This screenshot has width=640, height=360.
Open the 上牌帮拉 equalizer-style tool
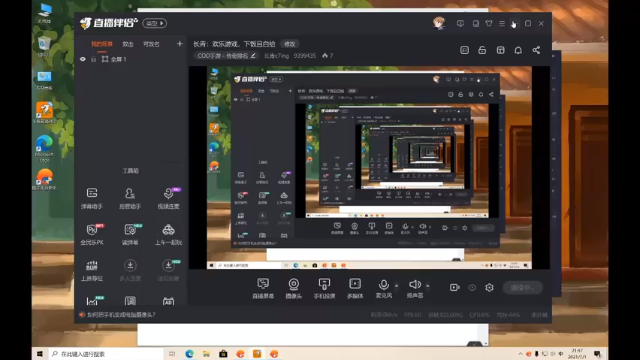(x=92, y=270)
